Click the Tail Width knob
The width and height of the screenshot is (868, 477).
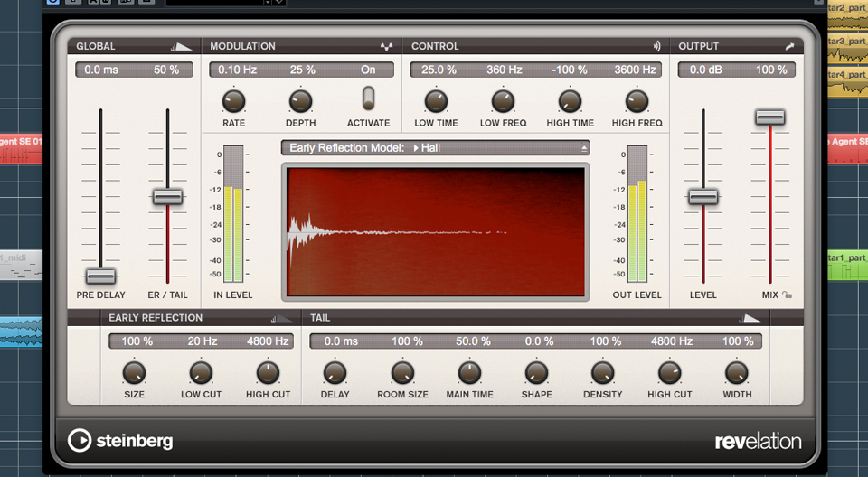(737, 372)
